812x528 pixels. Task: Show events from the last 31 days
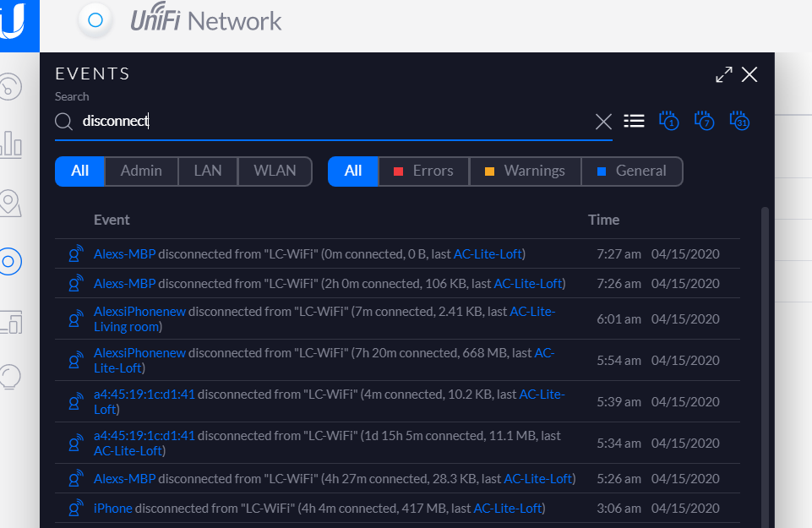coord(740,121)
